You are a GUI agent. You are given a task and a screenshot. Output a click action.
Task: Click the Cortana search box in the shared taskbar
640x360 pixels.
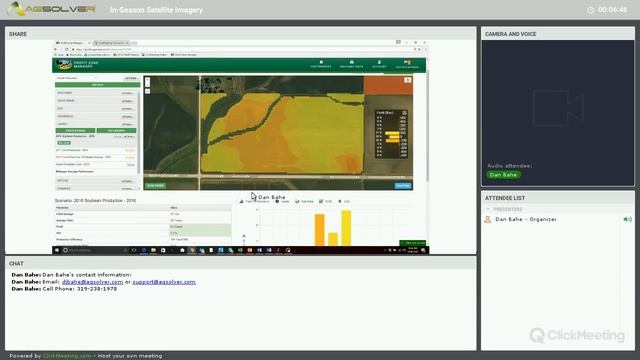click(95, 250)
